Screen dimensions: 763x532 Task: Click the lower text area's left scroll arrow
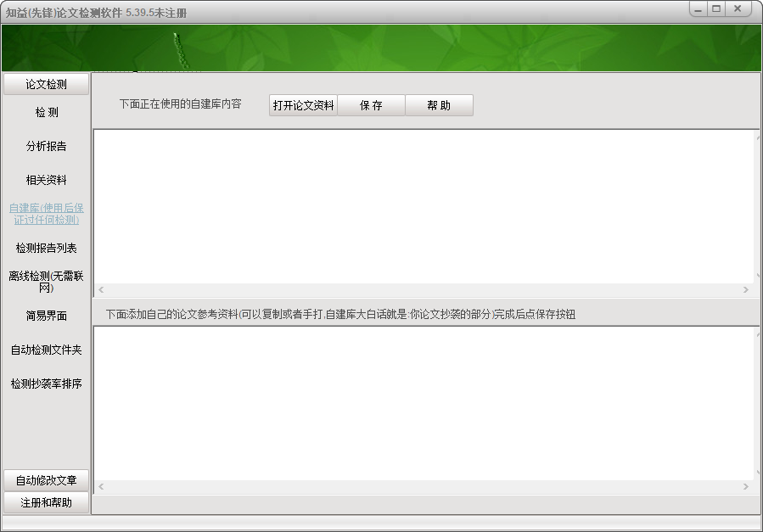101,487
